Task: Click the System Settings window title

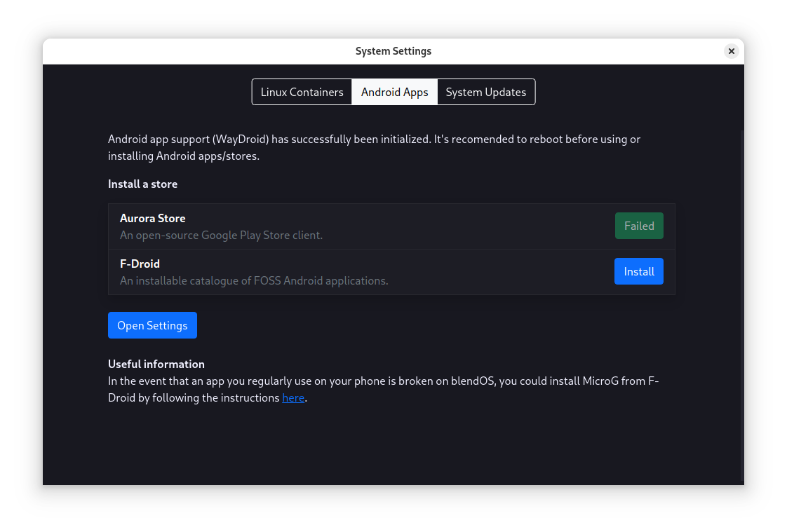Action: pos(393,51)
